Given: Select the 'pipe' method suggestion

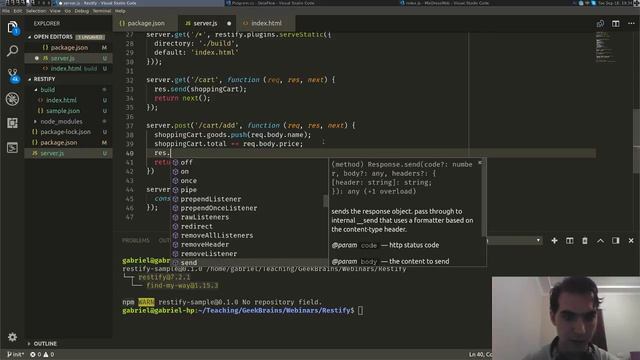Looking at the screenshot, I should (x=249, y=190).
